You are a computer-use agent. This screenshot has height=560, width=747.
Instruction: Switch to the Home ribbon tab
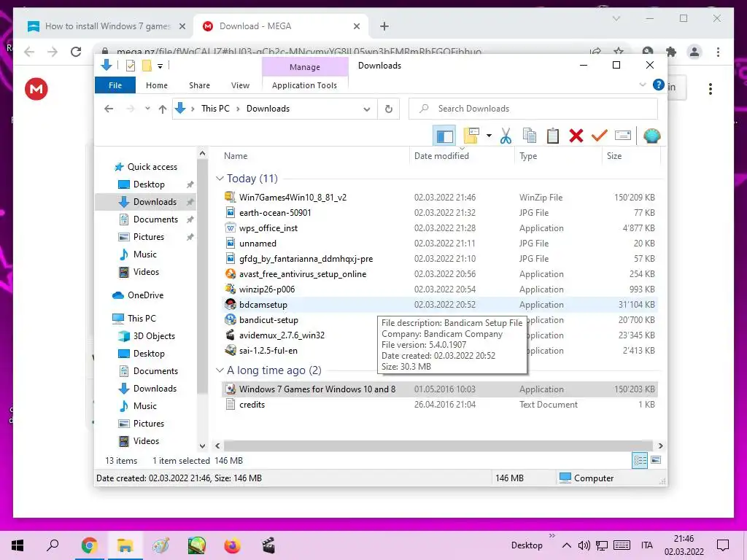157,85
